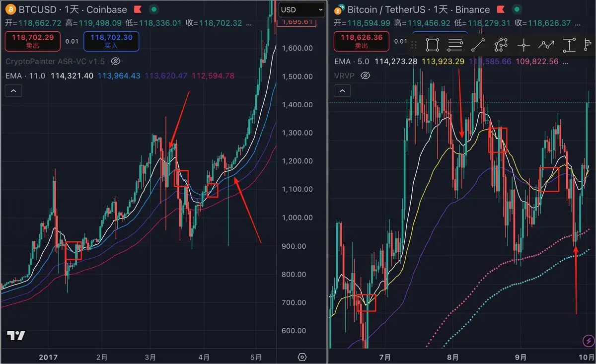Click the 9月 label on Binance time axis
Image resolution: width=596 pixels, height=364 pixels.
click(x=521, y=357)
